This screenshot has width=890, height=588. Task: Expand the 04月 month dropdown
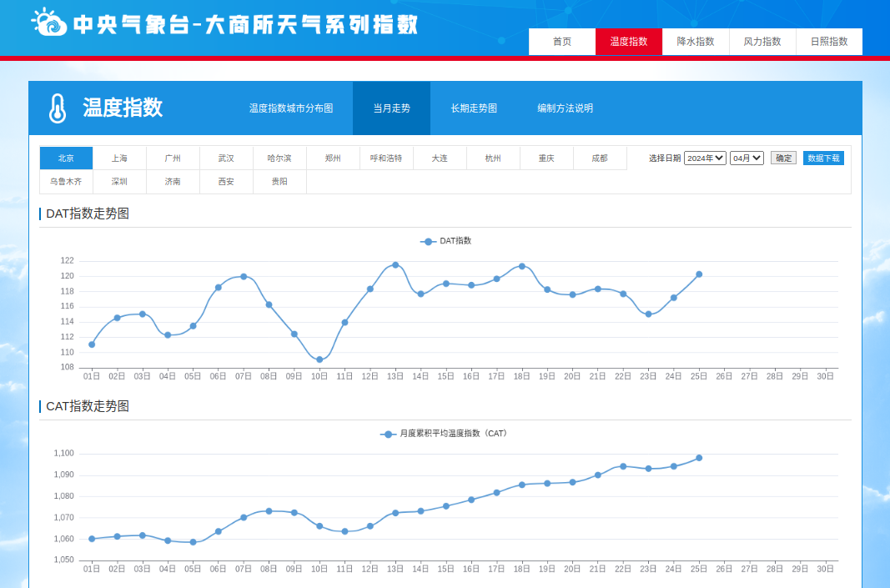point(747,158)
